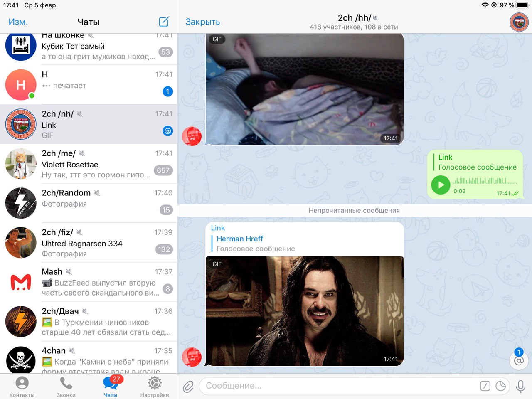Open the sleeping person GIF
The height and width of the screenshot is (399, 532).
305,89
